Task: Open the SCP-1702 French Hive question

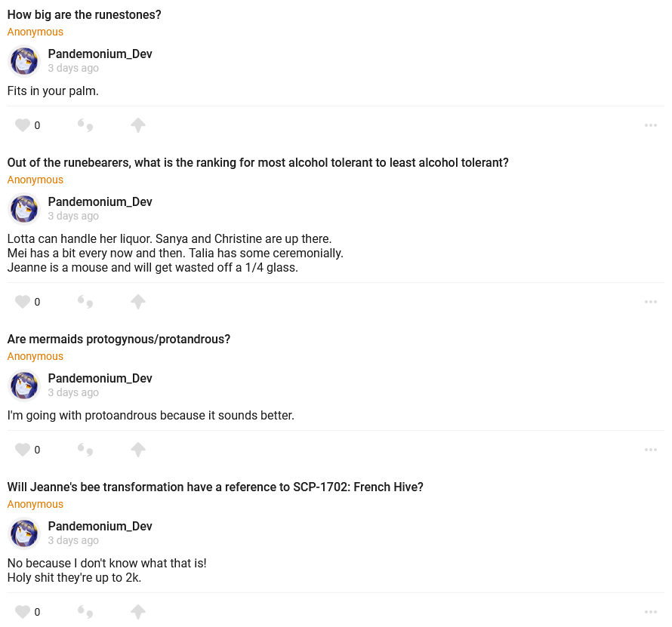Action: pyautogui.click(x=215, y=487)
